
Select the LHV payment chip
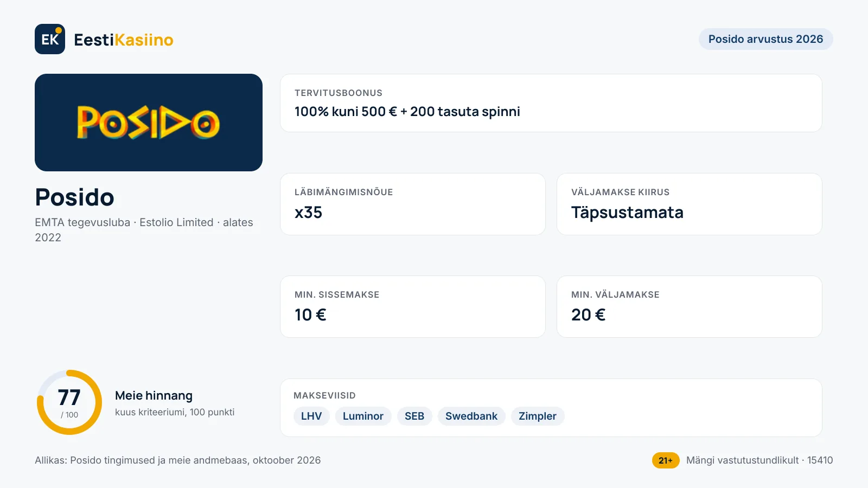point(311,416)
